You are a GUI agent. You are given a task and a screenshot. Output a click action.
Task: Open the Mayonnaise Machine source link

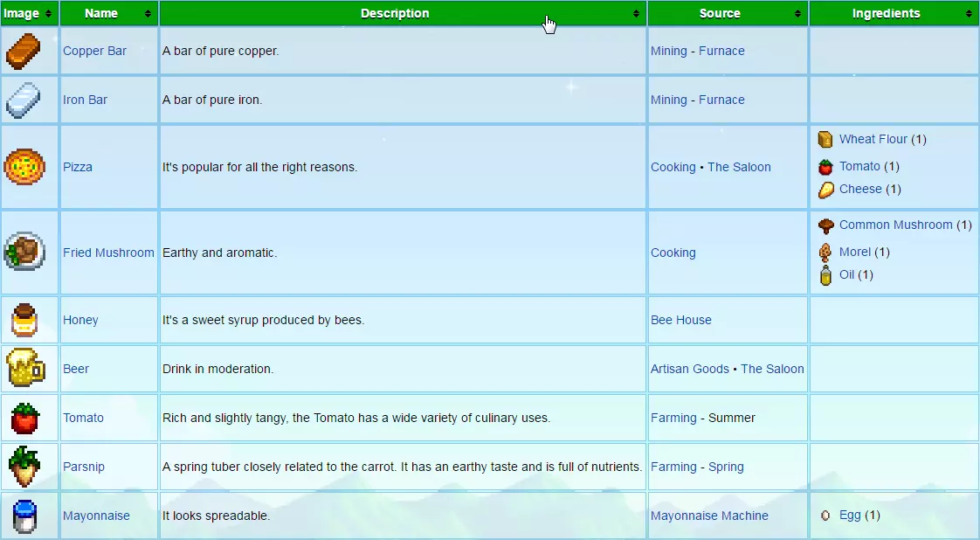709,516
